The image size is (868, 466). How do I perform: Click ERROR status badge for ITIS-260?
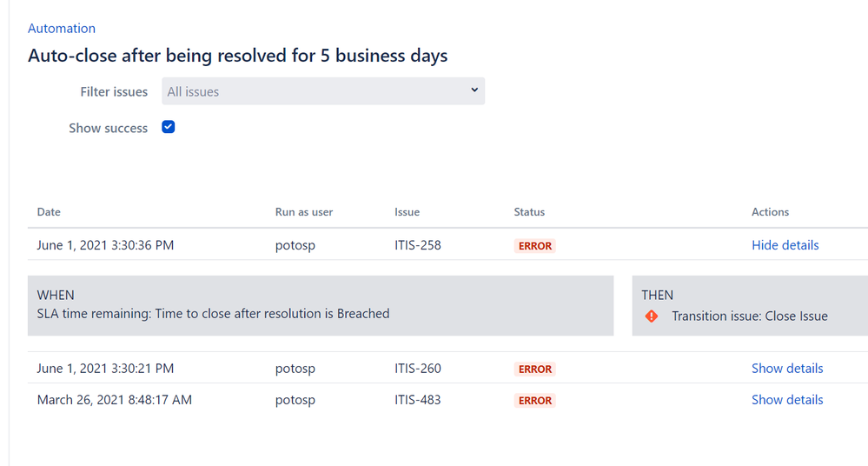[534, 369]
